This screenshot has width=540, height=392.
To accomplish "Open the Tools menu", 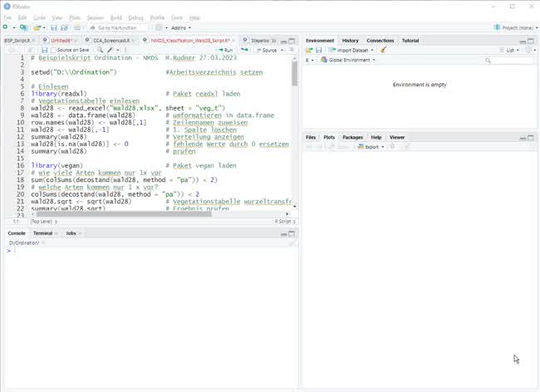I will point(177,17).
